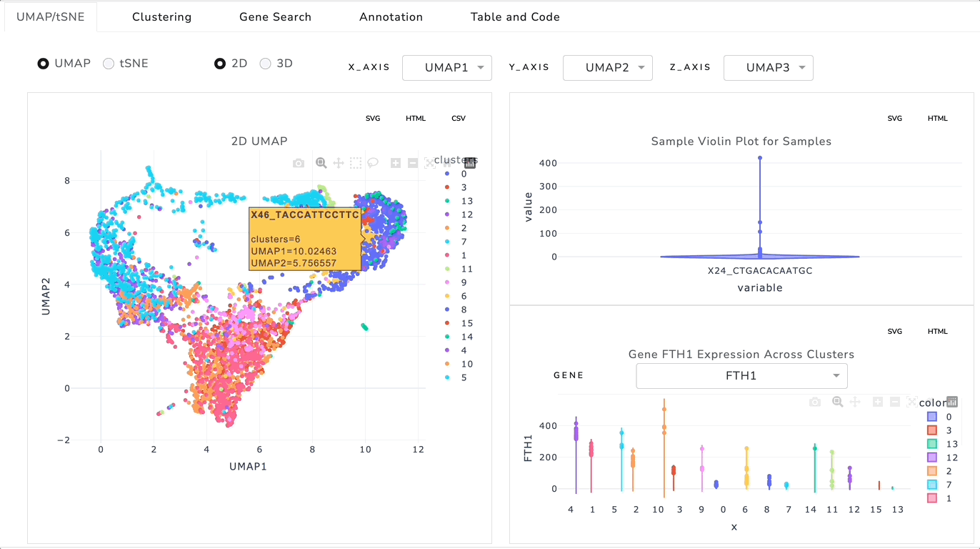Export FTH1 expression plot as HTML
Image resolution: width=980 pixels, height=549 pixels.
(x=938, y=331)
